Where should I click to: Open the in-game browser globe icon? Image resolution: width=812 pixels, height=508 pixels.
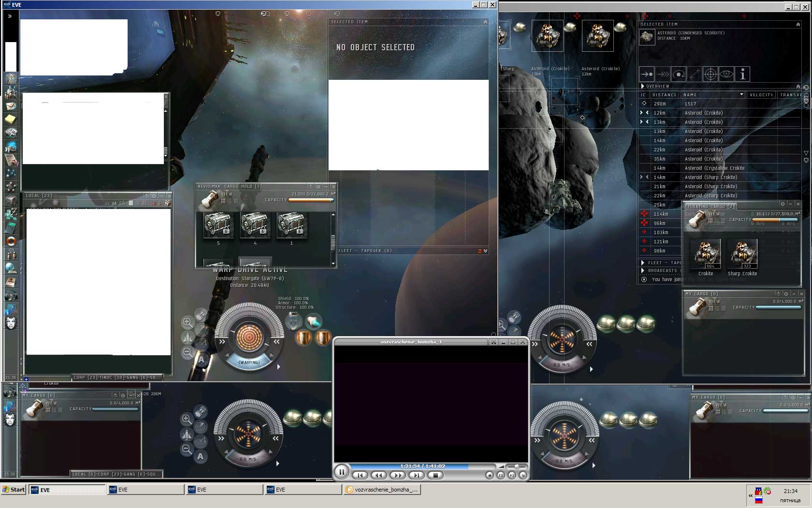point(11,268)
